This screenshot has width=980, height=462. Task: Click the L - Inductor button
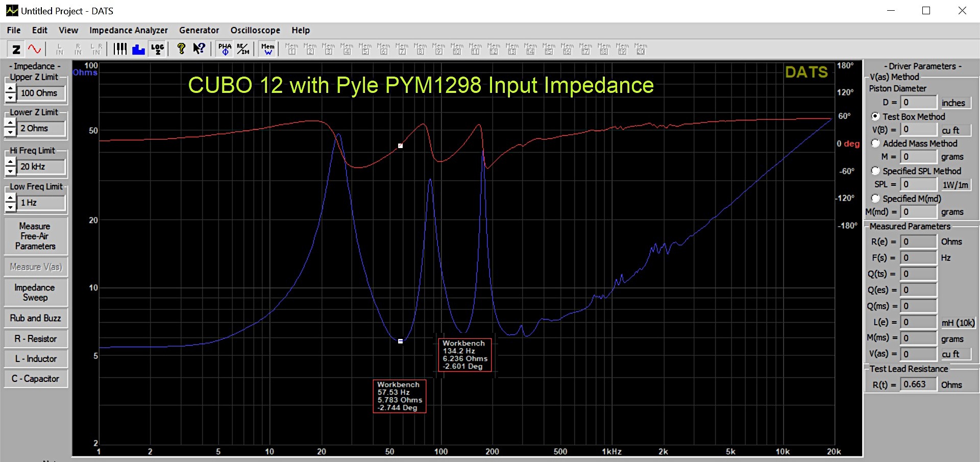(36, 358)
